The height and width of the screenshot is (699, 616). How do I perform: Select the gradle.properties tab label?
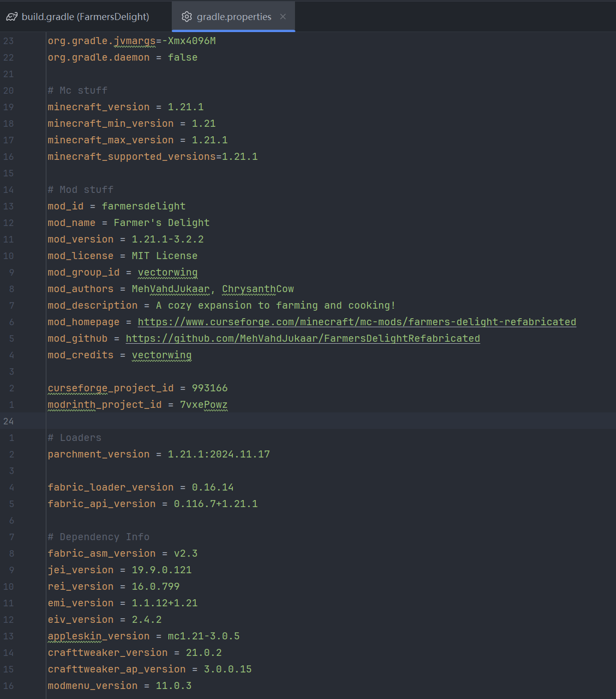pos(234,17)
